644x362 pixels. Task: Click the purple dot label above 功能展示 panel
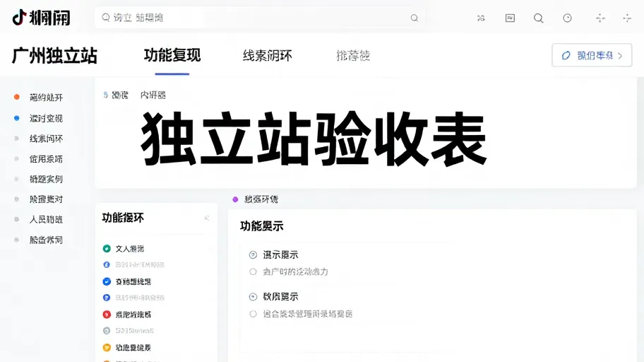[x=256, y=199]
